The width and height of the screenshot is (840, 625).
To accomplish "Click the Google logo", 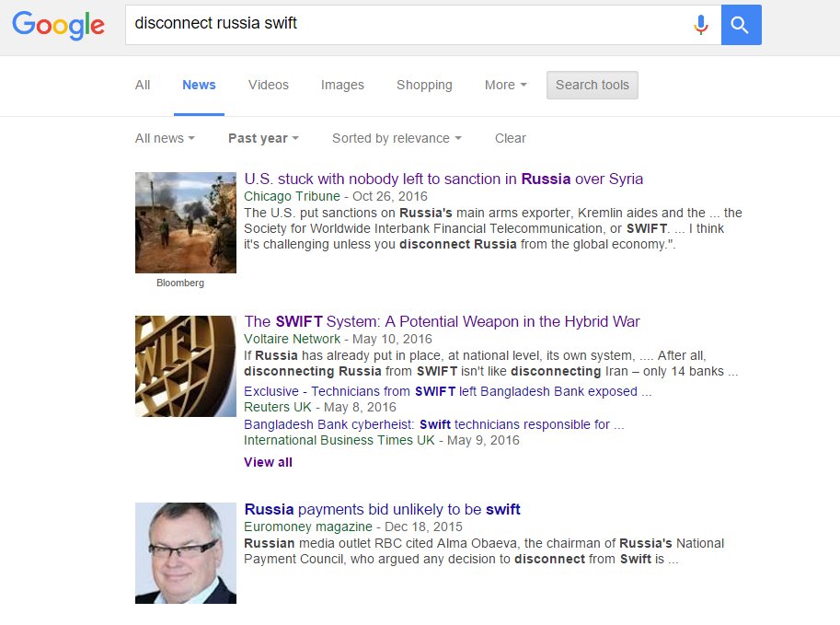I will (58, 25).
